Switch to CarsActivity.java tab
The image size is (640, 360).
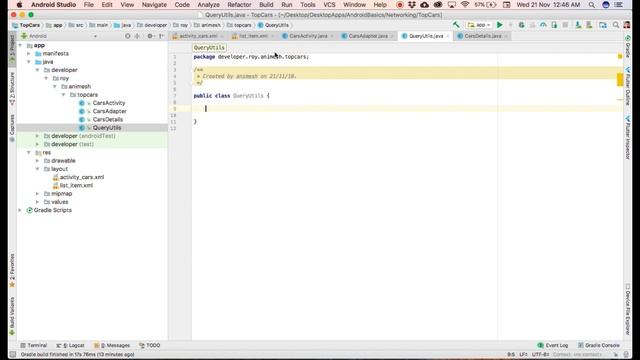pos(308,36)
